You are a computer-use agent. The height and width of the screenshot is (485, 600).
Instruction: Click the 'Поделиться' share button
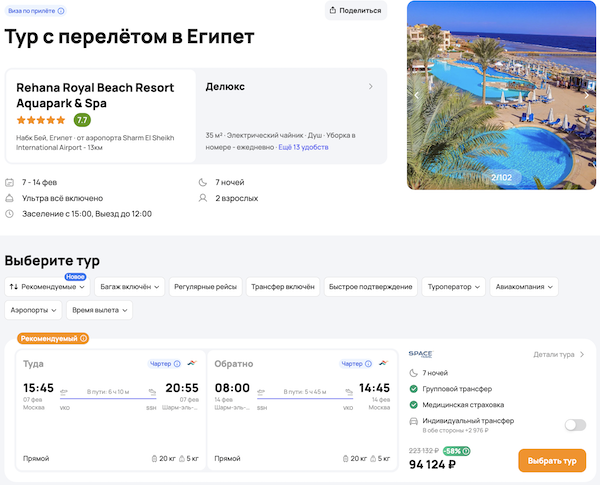(356, 11)
